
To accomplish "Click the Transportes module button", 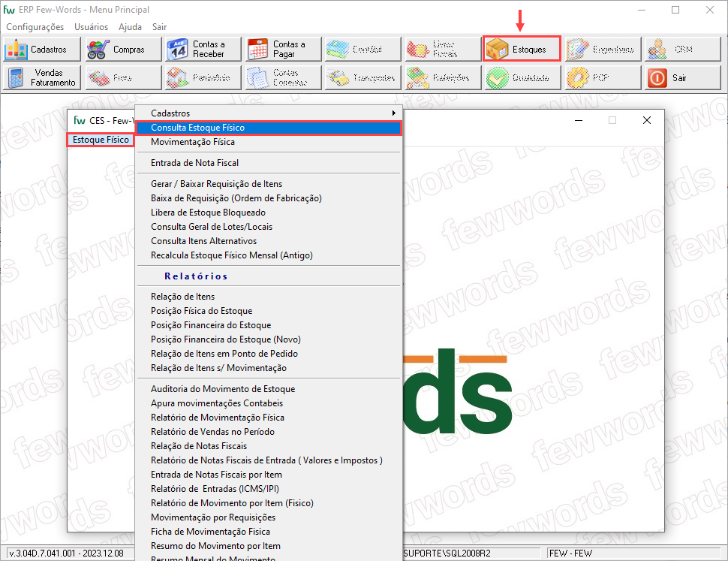I will 363,77.
